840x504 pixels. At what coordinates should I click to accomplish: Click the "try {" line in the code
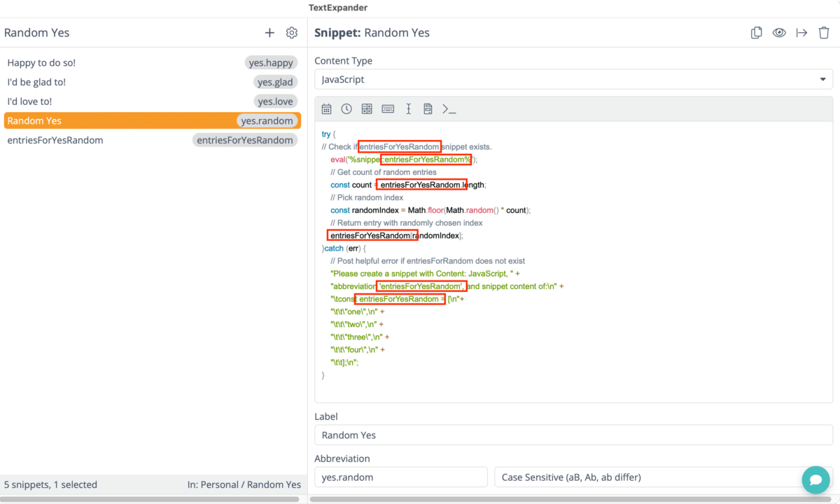tap(329, 134)
